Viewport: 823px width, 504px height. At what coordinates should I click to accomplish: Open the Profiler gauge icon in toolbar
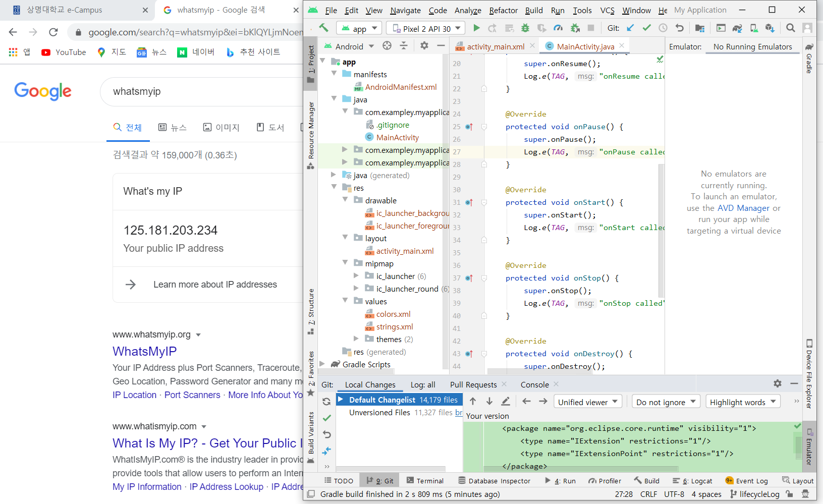pos(558,28)
